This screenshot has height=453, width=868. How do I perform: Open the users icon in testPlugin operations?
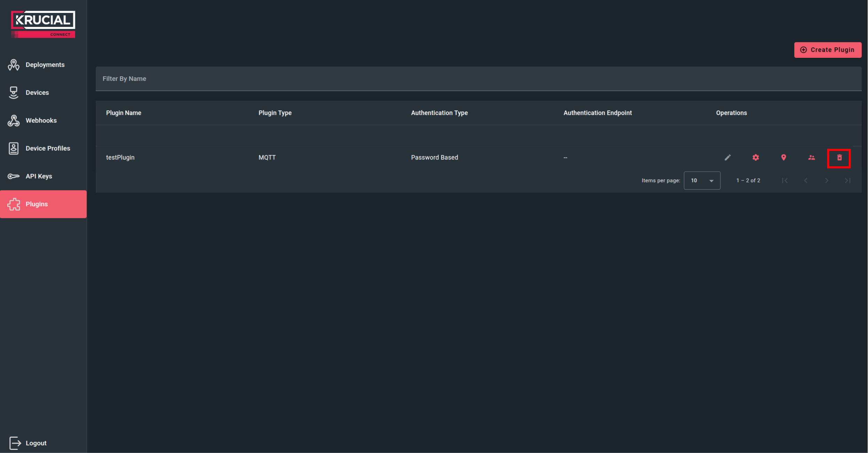[x=811, y=157]
